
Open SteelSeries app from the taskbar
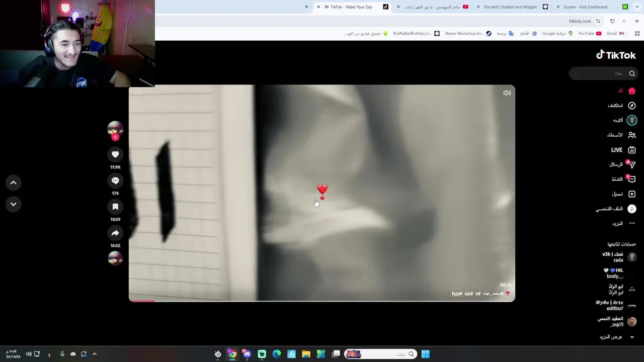(x=217, y=354)
